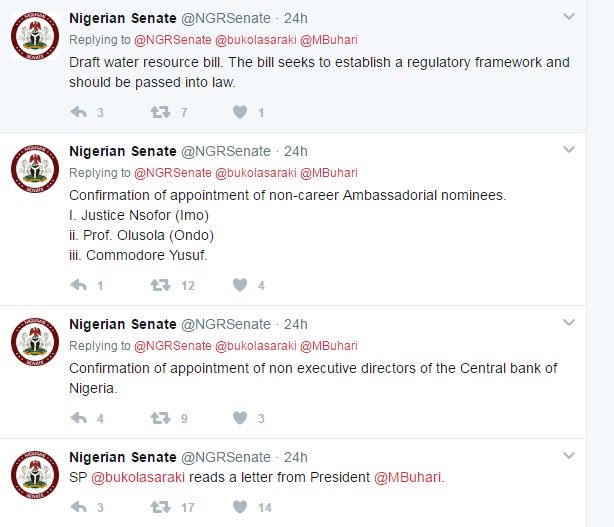The image size is (614, 527).
Task: Reply to the Ambassadorial nominees tweet
Action: click(x=79, y=286)
